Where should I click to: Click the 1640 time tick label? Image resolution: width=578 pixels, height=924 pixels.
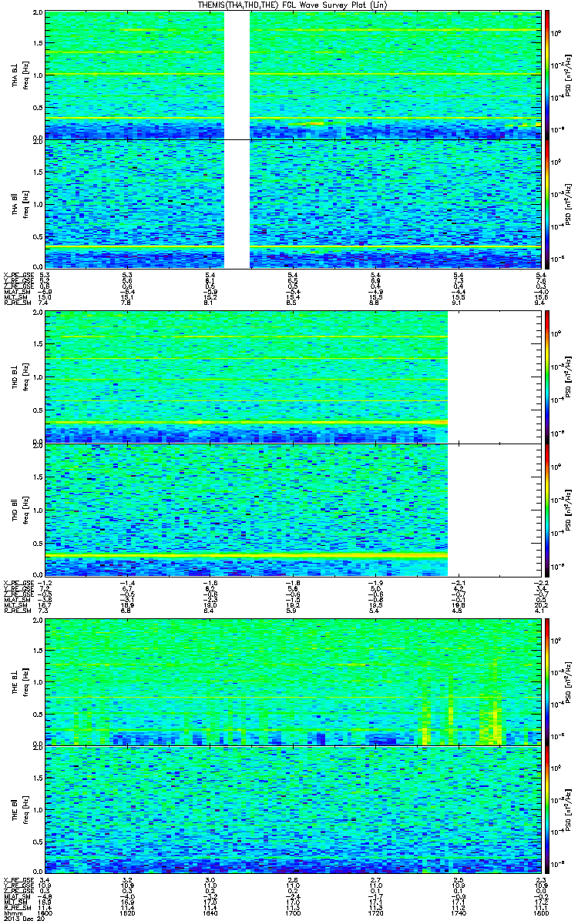pos(210,913)
